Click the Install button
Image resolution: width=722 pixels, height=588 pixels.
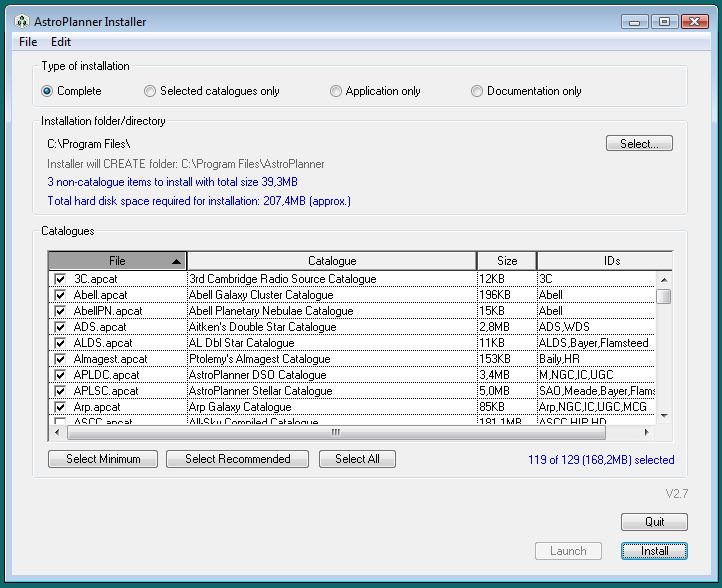pyautogui.click(x=654, y=551)
